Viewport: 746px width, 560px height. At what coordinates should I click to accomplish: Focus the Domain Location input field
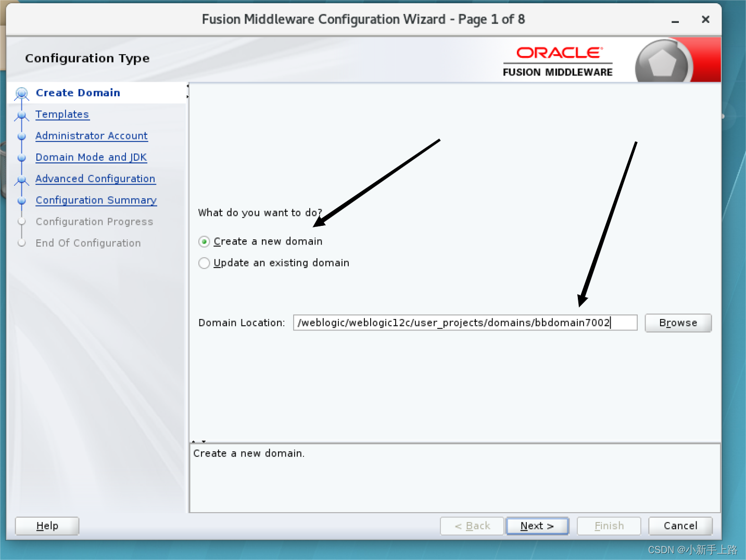[465, 323]
